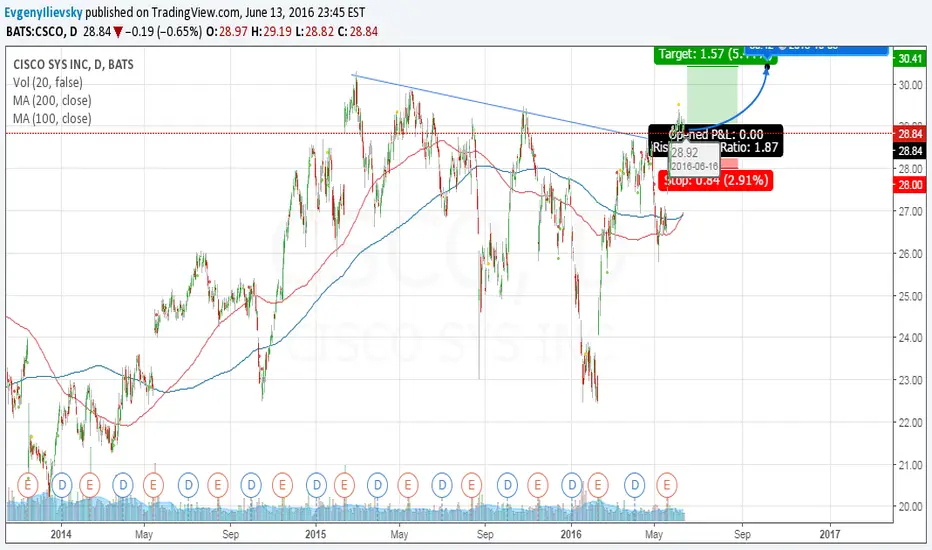Click the 27.00 price axis label
The height and width of the screenshot is (550, 932).
point(911,211)
